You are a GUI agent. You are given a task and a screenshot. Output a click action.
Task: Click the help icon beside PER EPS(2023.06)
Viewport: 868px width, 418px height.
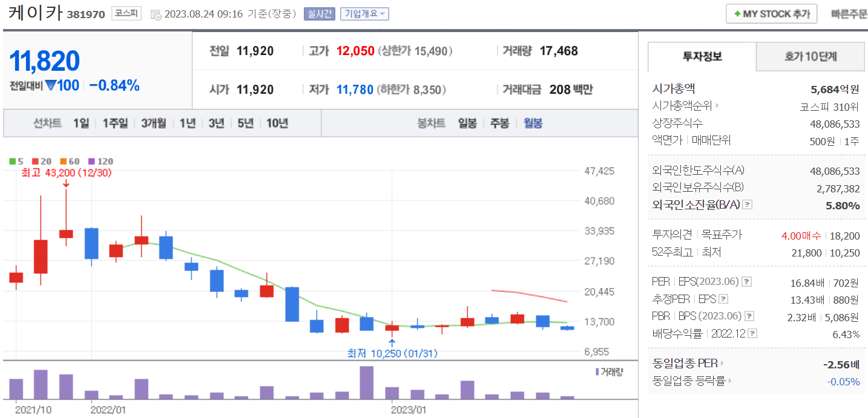tap(746, 282)
